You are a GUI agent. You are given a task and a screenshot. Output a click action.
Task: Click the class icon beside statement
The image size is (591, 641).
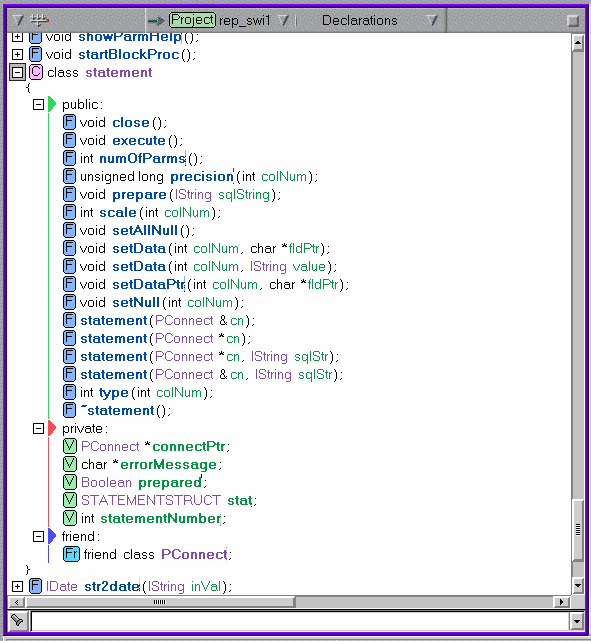pyautogui.click(x=36, y=72)
